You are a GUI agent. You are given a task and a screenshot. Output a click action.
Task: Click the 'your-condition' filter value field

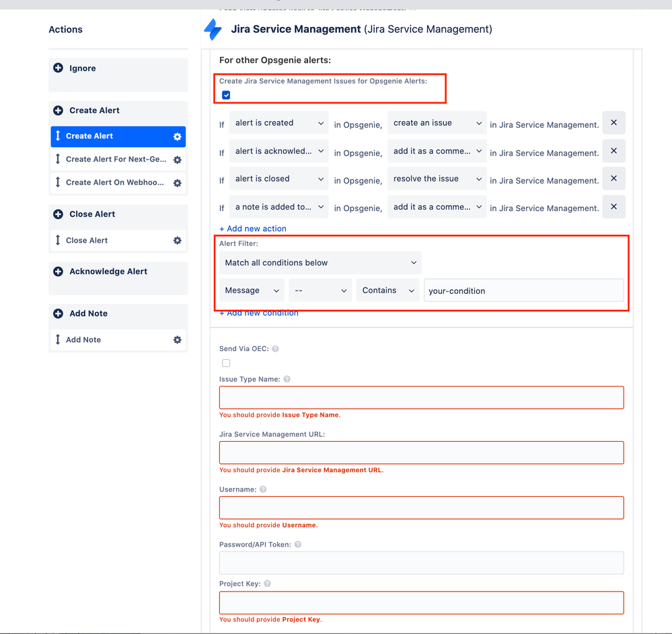(524, 290)
